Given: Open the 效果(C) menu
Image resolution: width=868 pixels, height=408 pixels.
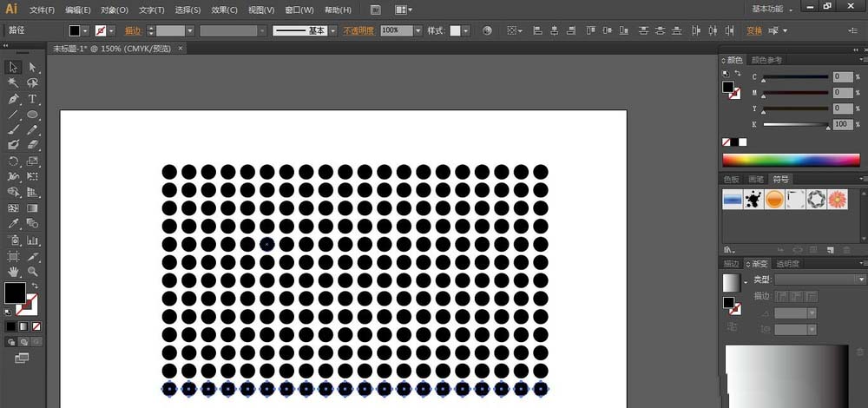Looking at the screenshot, I should click(224, 10).
